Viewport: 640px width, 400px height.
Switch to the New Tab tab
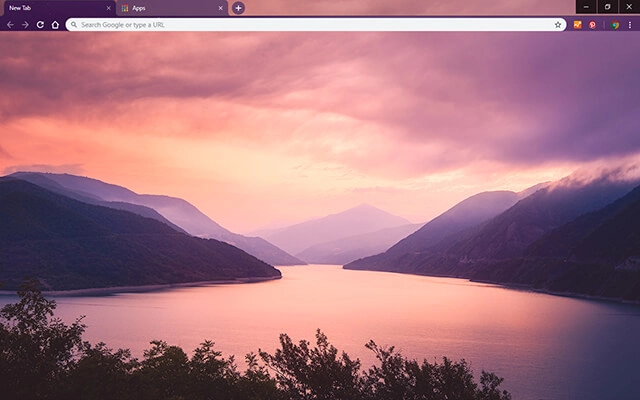click(x=58, y=8)
